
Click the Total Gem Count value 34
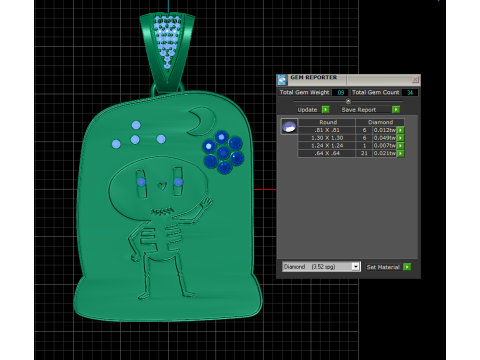410,92
